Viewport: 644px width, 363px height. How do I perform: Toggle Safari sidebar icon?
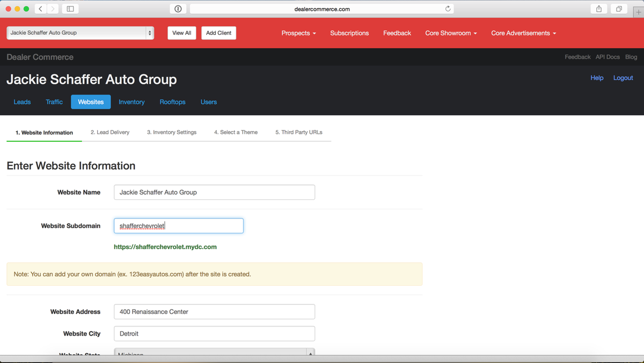click(x=70, y=9)
